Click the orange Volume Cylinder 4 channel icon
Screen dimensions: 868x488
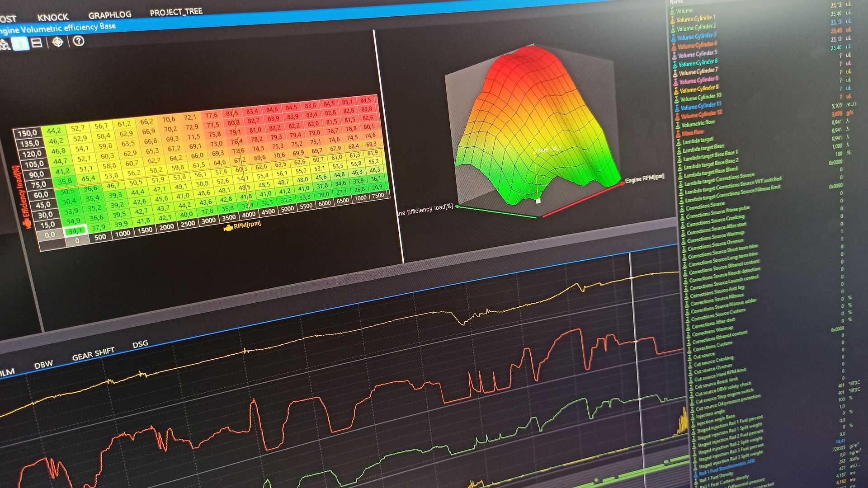pos(674,47)
